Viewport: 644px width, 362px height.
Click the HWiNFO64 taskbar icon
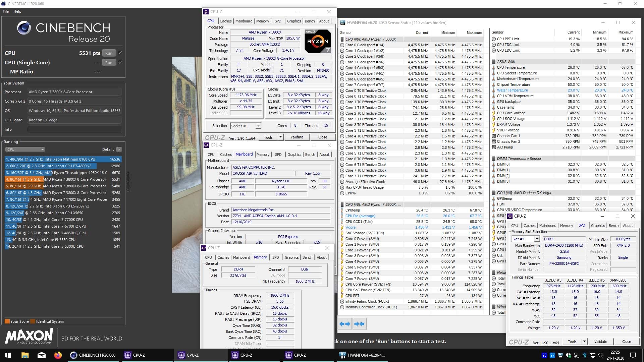point(362,355)
